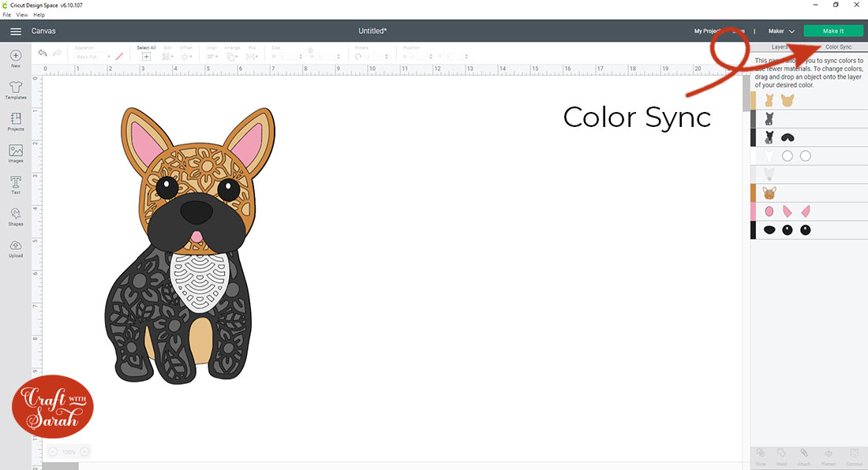Viewport: 868px width, 470px height.
Task: Select the gray dog body thumbnail
Action: tap(769, 119)
